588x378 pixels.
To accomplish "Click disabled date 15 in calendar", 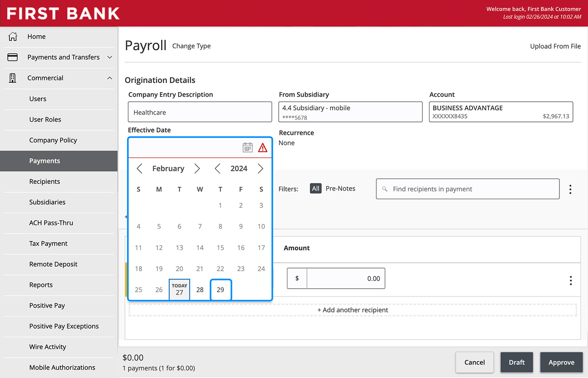I will coord(220,248).
